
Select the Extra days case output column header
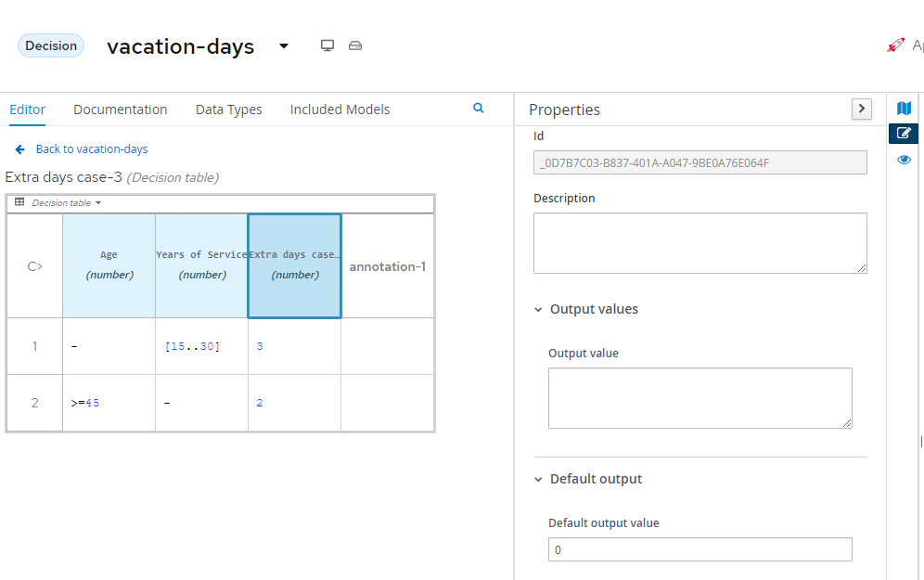(x=295, y=266)
